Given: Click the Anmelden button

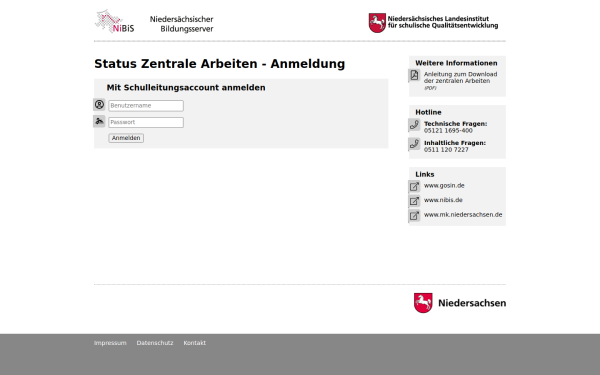Looking at the screenshot, I should 126,138.
